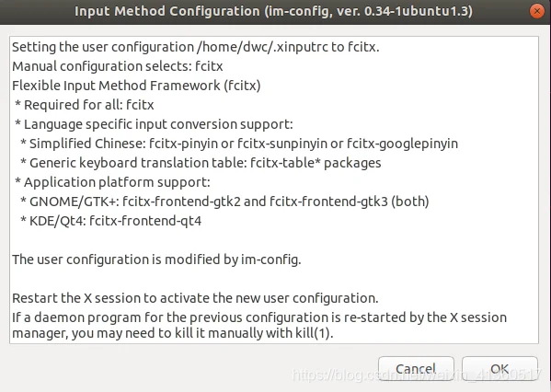Click the 'Simplified Chinese' label text
This screenshot has width=551, height=392.
click(86, 144)
